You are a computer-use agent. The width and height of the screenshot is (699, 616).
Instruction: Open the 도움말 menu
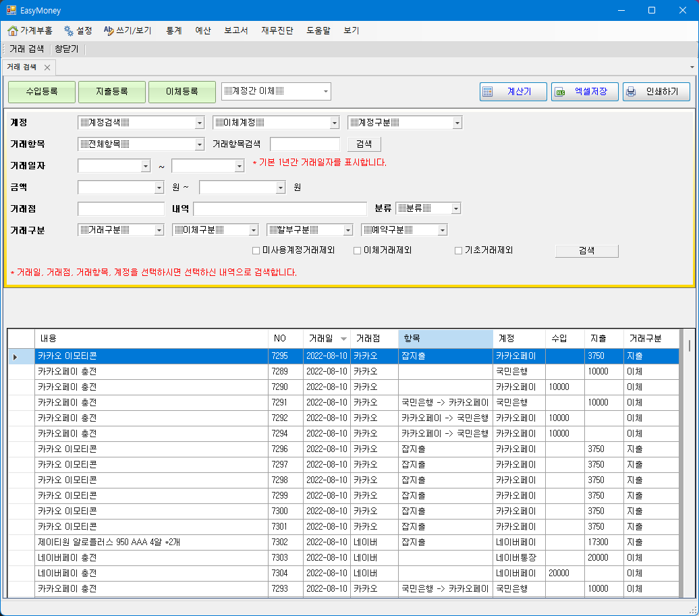point(318,30)
